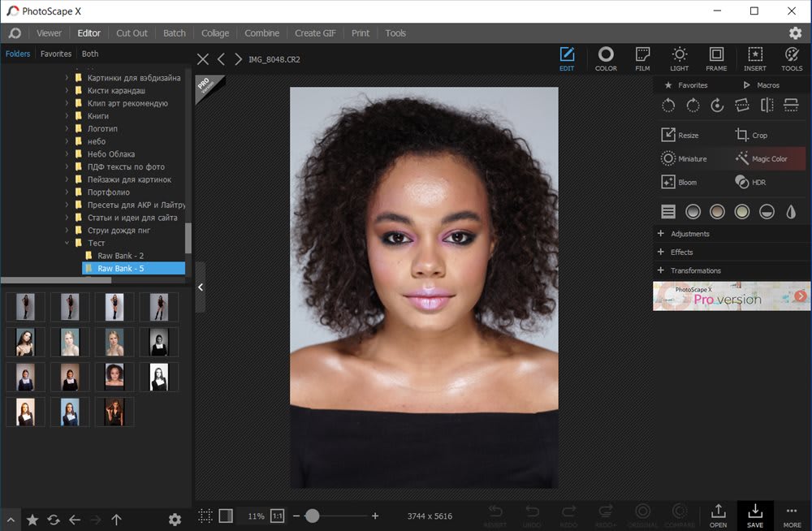Collapse the left panel with arrow handle
Viewport: 812px width, 531px height.
201,287
